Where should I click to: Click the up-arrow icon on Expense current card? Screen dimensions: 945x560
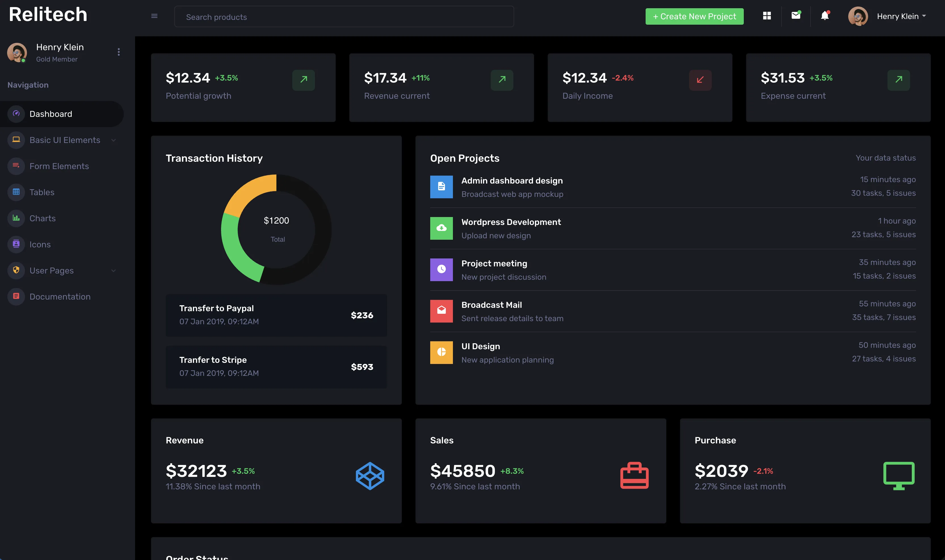click(899, 80)
